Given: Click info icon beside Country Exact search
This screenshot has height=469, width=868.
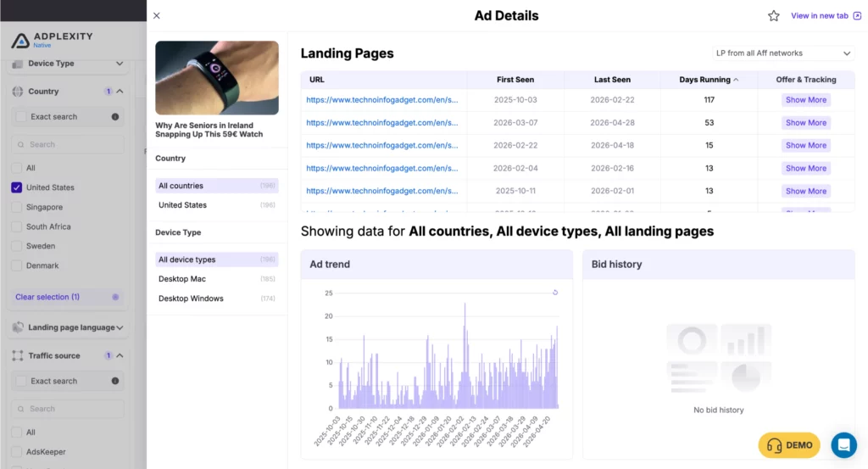Looking at the screenshot, I should pos(115,117).
